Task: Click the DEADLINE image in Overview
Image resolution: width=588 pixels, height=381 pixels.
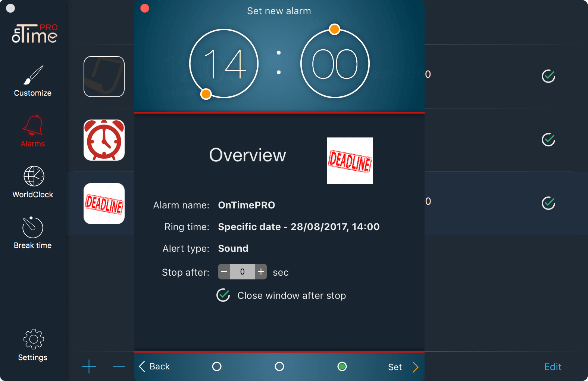Action: pyautogui.click(x=350, y=161)
